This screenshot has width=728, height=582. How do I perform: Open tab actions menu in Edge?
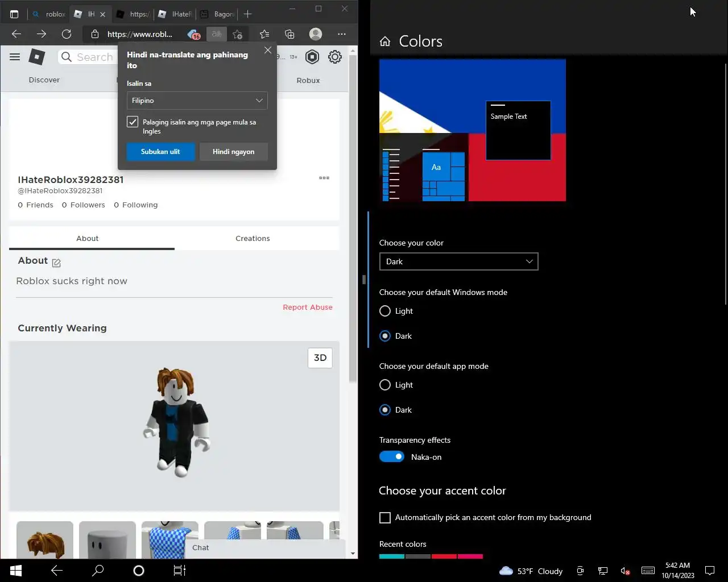(14, 14)
